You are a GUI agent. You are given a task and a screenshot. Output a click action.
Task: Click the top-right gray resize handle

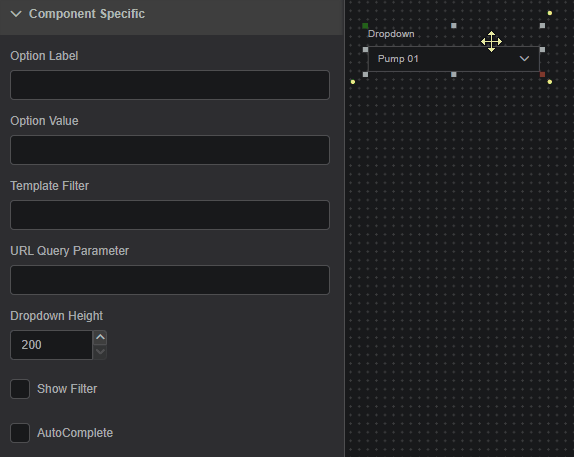point(543,26)
